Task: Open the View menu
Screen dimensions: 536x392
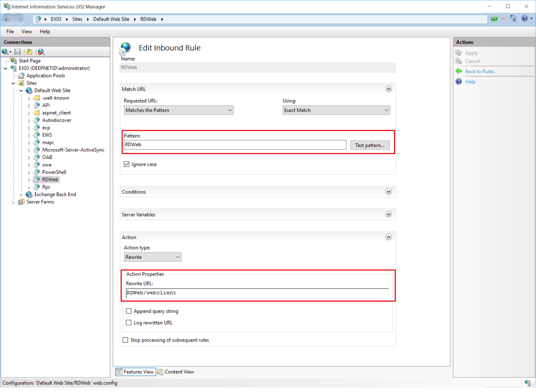Action: tap(26, 31)
